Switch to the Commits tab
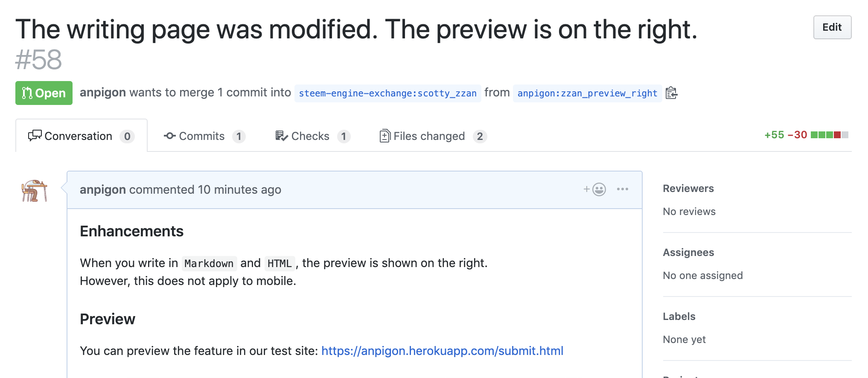The width and height of the screenshot is (868, 378). [204, 136]
